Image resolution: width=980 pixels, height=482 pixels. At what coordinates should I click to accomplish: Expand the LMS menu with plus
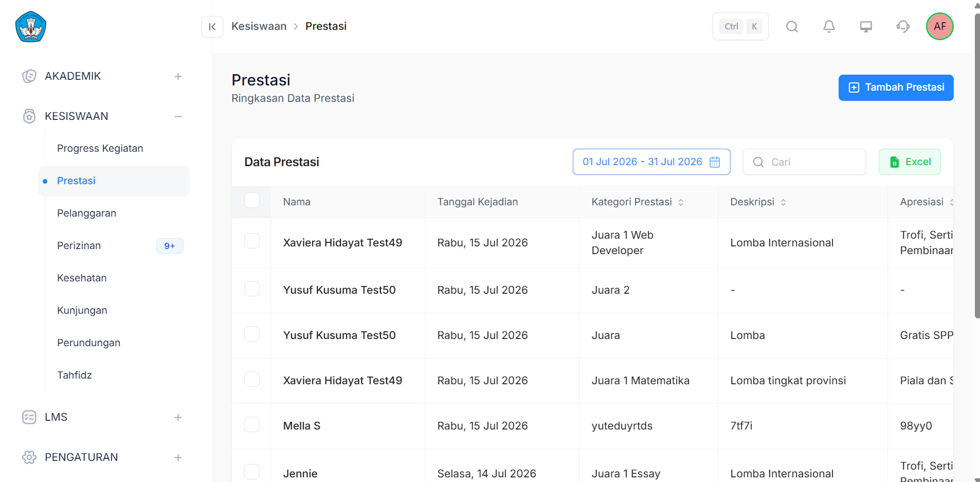point(178,417)
